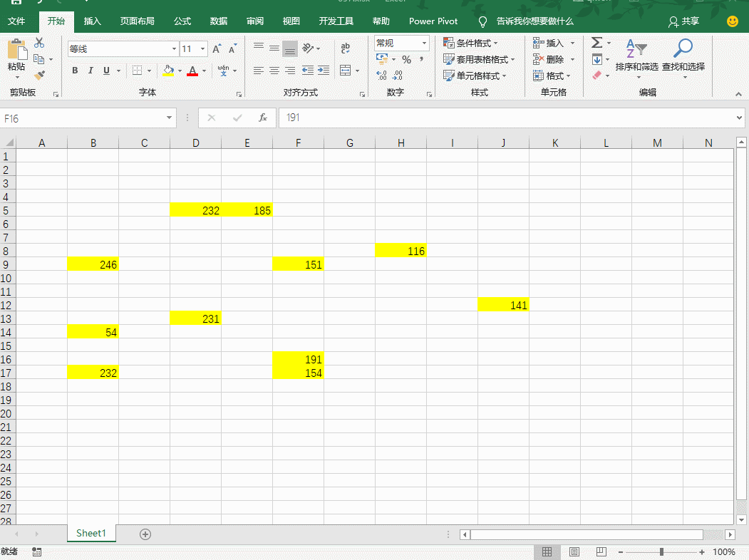Viewport: 749px width, 560px height.
Task: Add a new sheet
Action: [x=145, y=534]
